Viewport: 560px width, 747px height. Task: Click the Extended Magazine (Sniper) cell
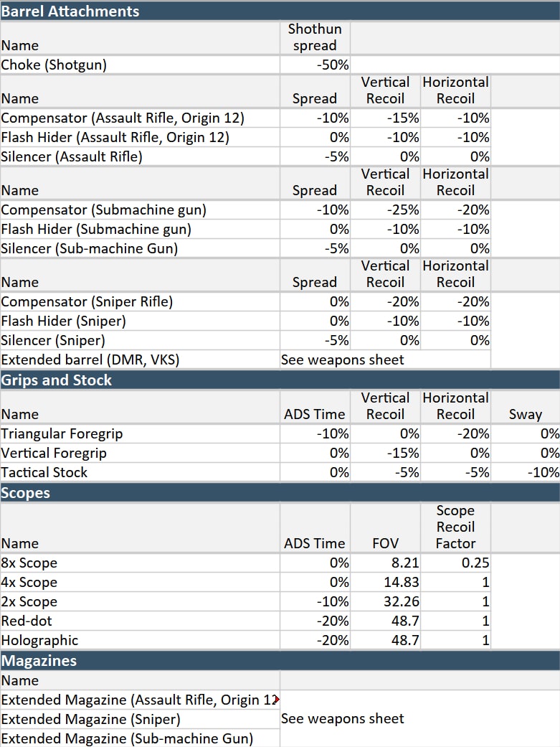[90, 718]
